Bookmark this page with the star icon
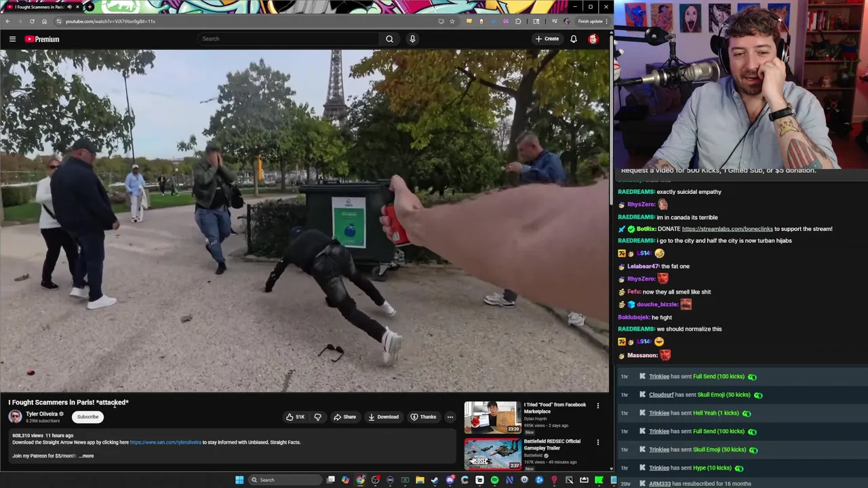Screen dimensions: 868x488 coord(452,21)
